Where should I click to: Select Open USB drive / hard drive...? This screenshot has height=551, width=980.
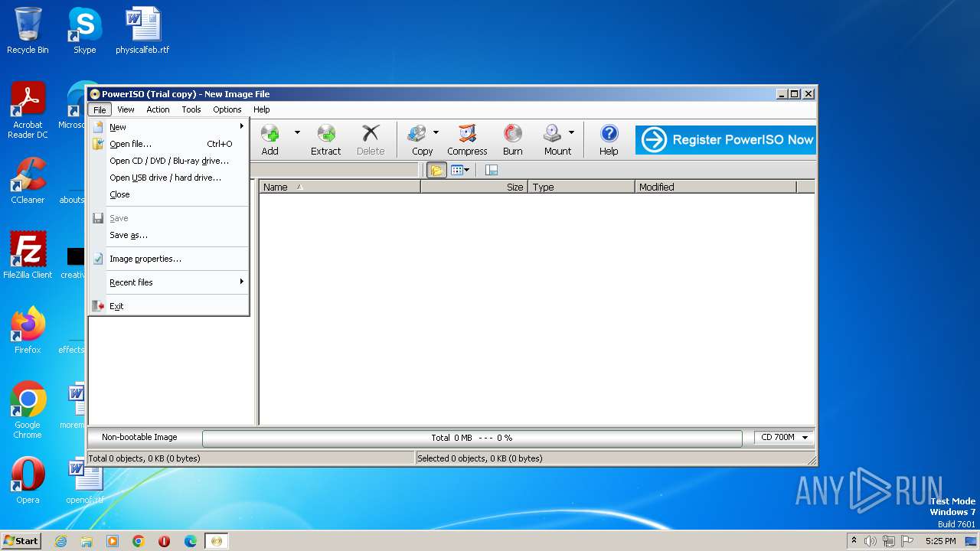point(168,178)
